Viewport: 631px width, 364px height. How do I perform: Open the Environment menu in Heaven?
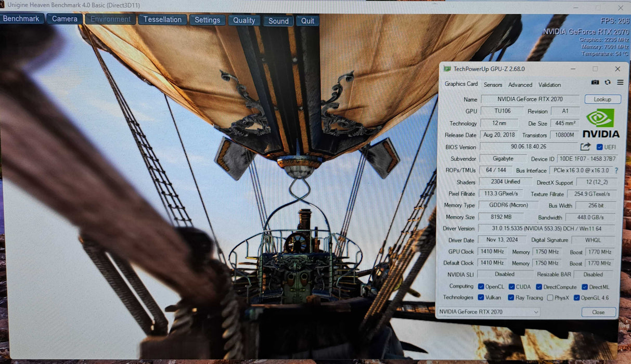(x=111, y=19)
